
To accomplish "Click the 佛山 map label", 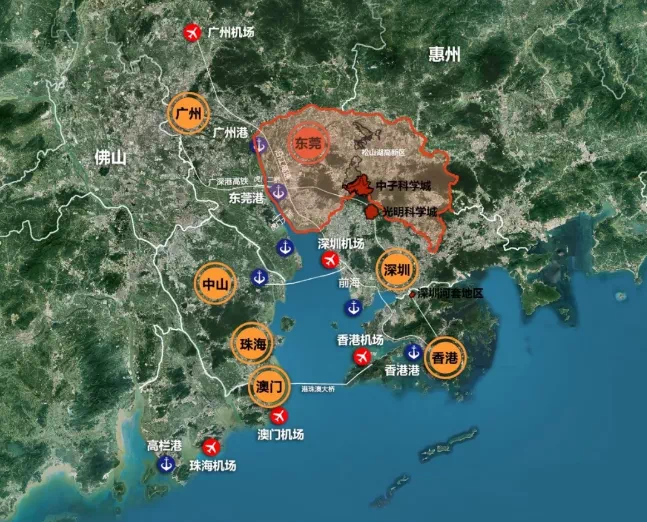I will point(110,157).
